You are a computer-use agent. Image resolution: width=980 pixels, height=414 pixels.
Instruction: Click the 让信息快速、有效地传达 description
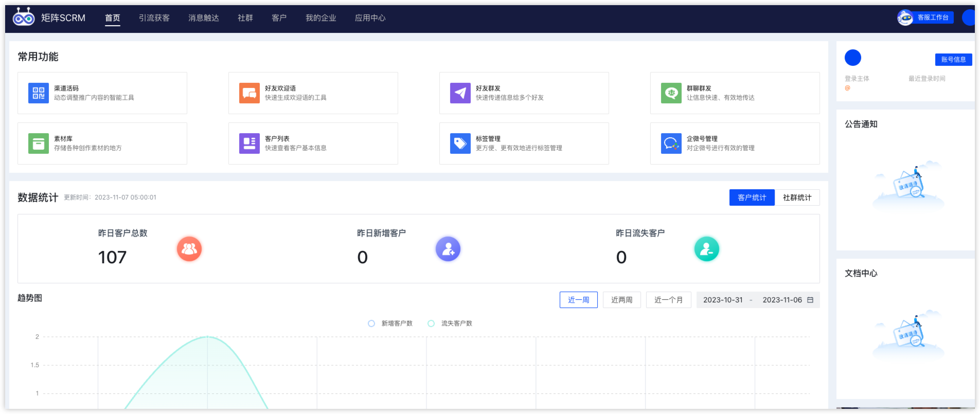[721, 98]
